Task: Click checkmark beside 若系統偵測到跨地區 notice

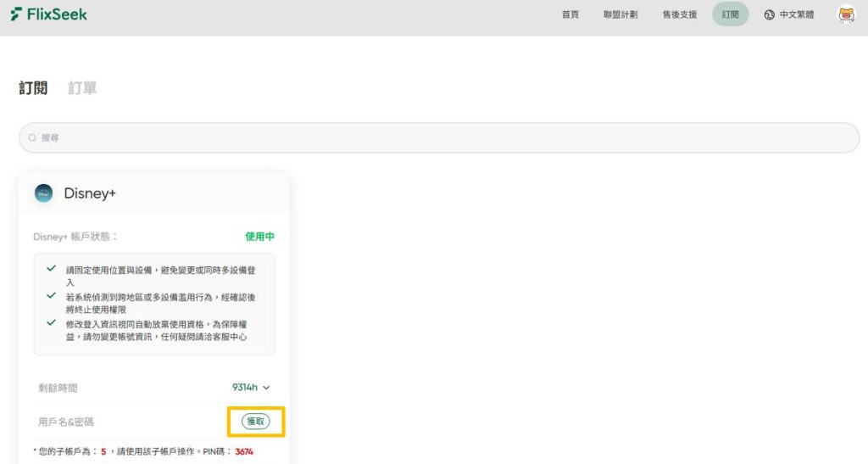Action: (52, 295)
